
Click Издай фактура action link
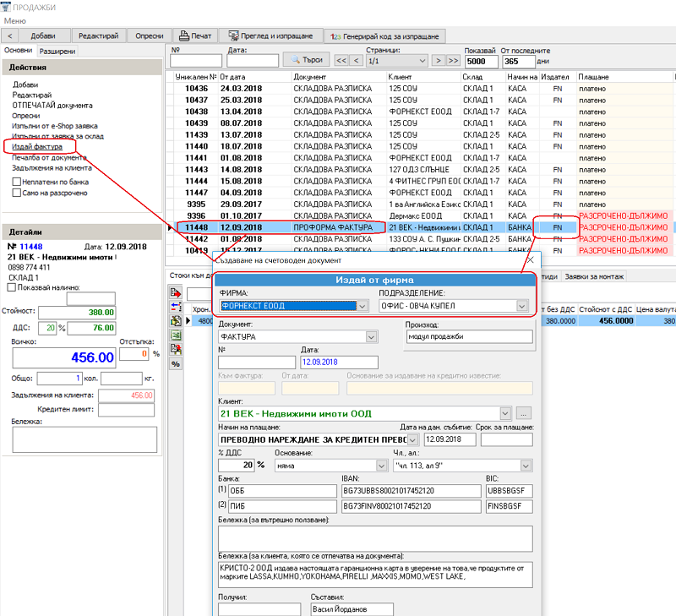[37, 146]
